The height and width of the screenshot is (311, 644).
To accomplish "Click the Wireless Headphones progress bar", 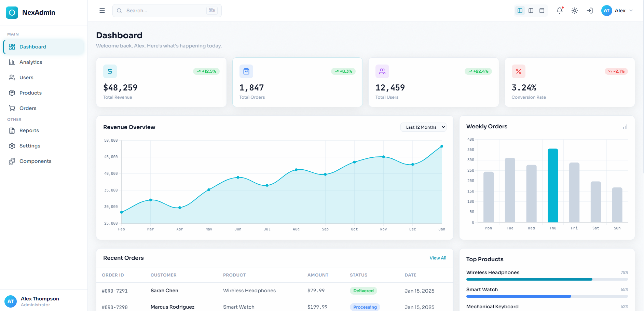I will pyautogui.click(x=547, y=279).
